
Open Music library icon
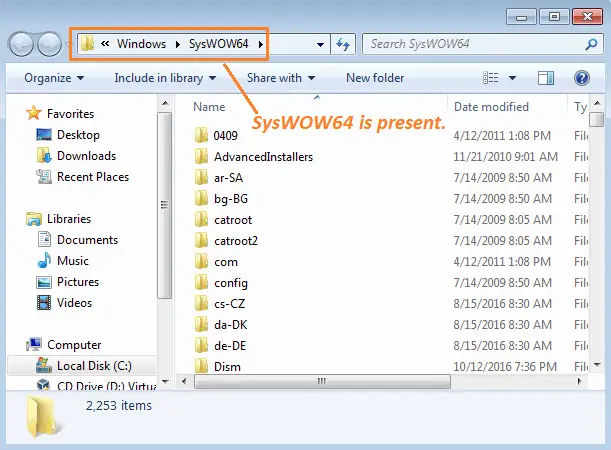pyautogui.click(x=44, y=261)
